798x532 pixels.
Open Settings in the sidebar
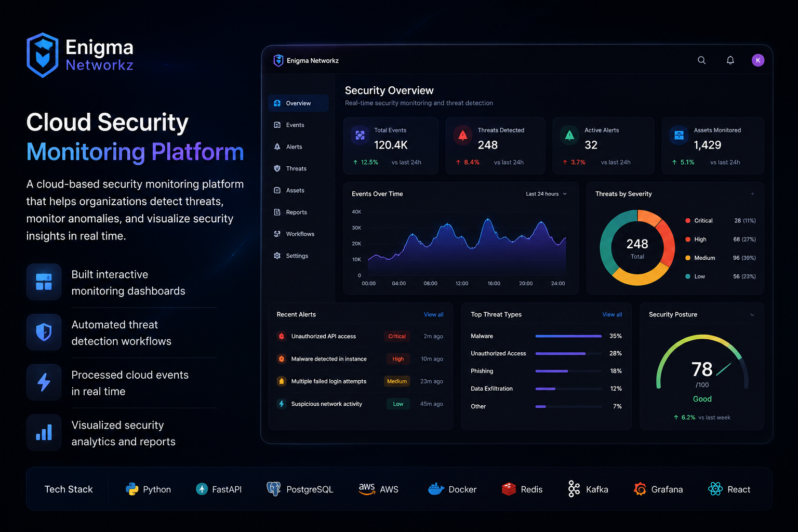pos(298,256)
